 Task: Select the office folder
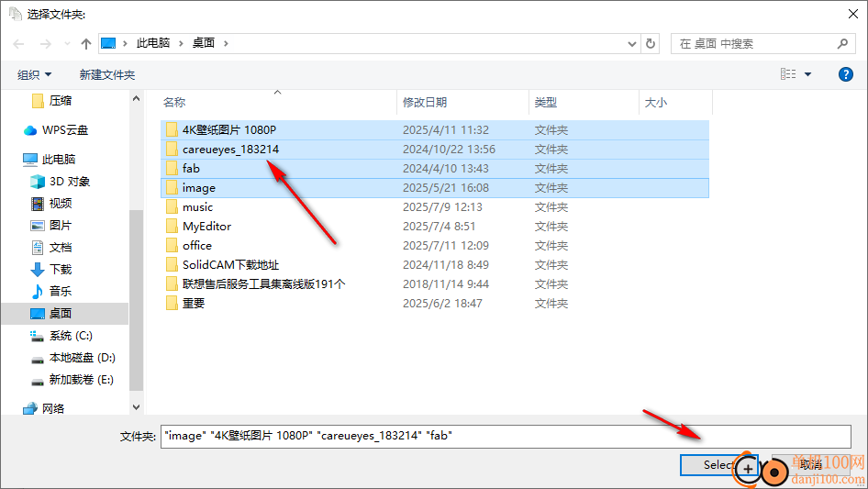435,245
